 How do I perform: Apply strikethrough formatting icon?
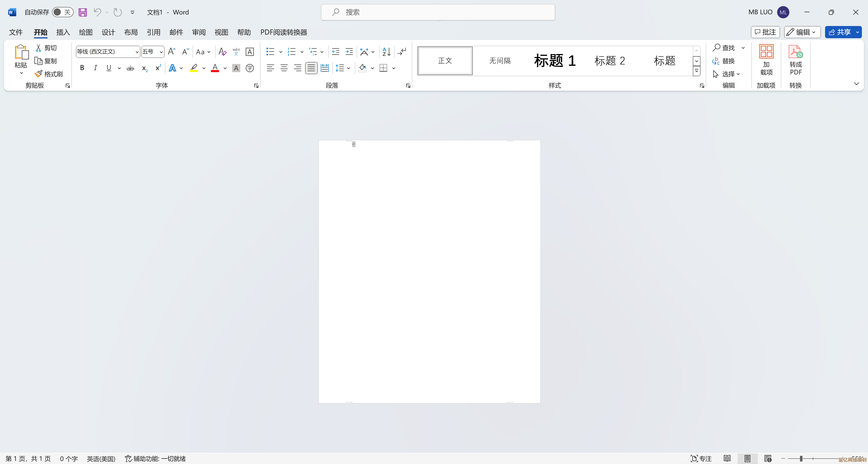pos(130,69)
